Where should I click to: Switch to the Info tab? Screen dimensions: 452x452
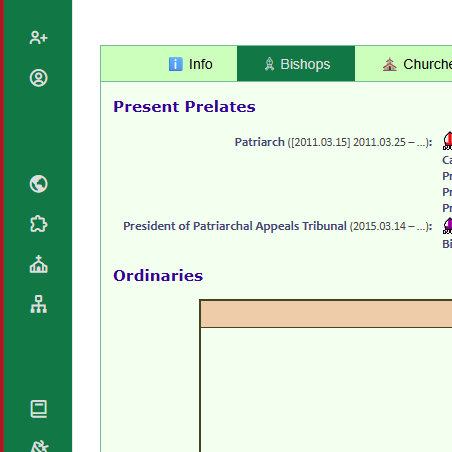click(x=169, y=64)
